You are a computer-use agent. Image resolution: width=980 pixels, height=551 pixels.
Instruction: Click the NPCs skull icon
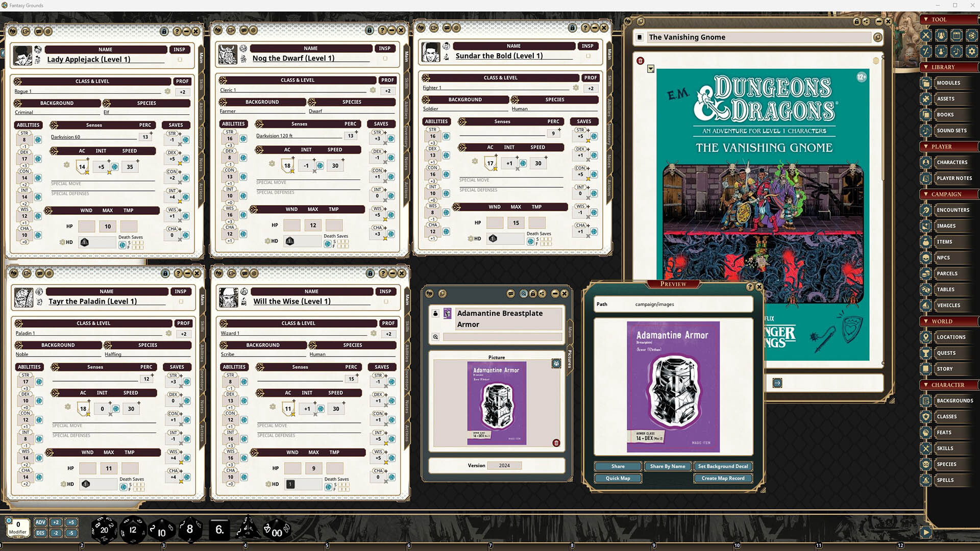pos(926,258)
